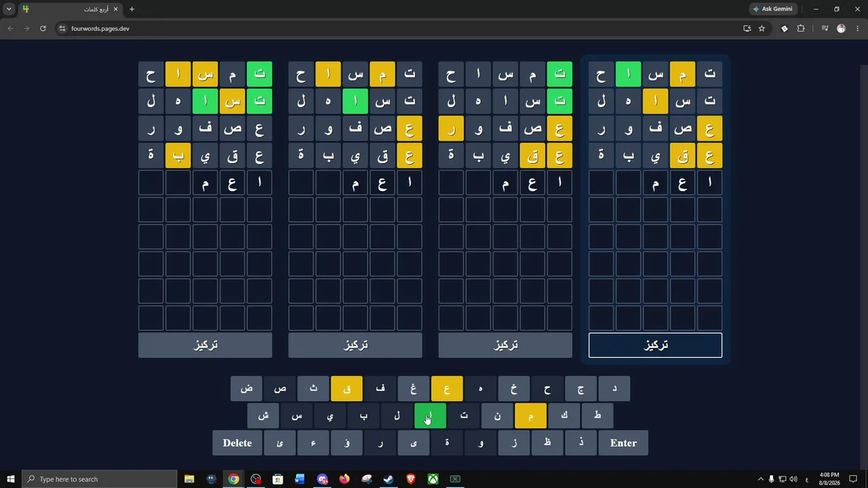Screen dimensions: 868x488
Task: Tap the ي key on the keyboard
Action: click(330, 415)
